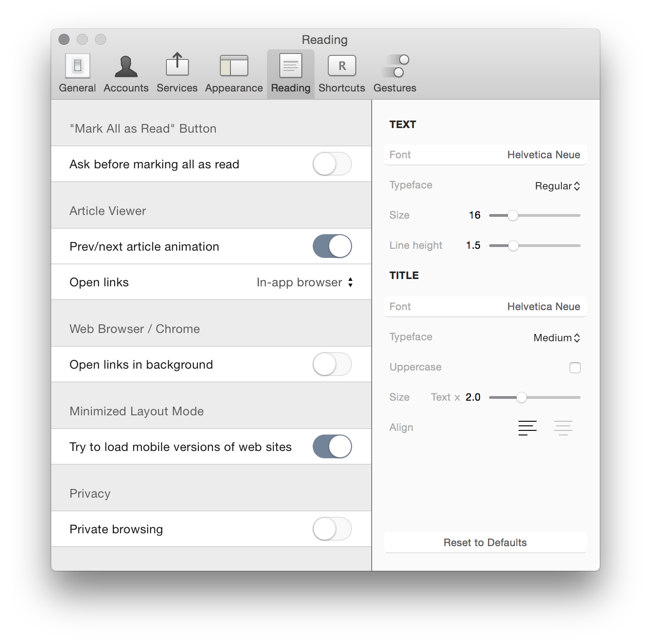Click the TITLE section heading

pos(404,276)
